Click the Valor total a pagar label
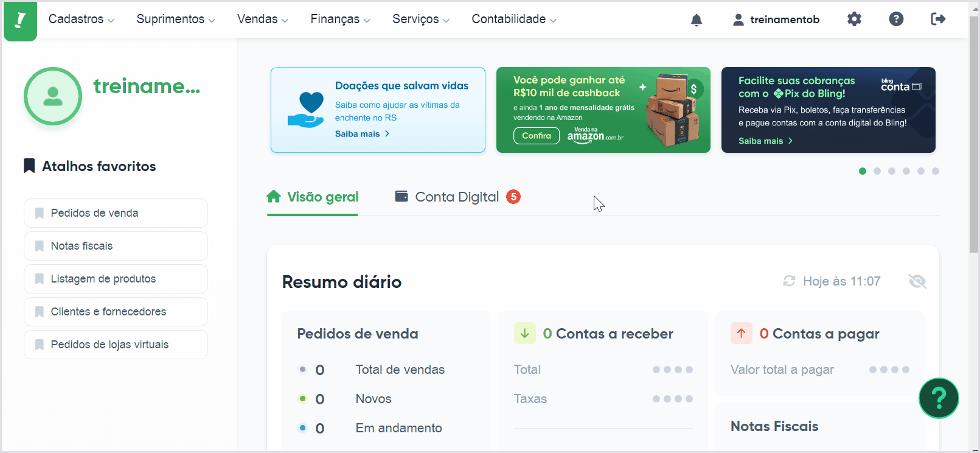Viewport: 980px width, 453px height. point(782,370)
